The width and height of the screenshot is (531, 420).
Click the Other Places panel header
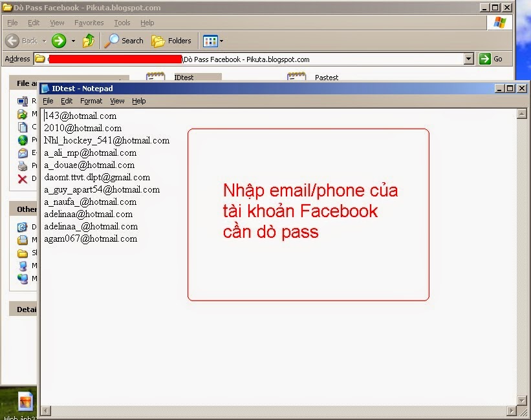(23, 209)
